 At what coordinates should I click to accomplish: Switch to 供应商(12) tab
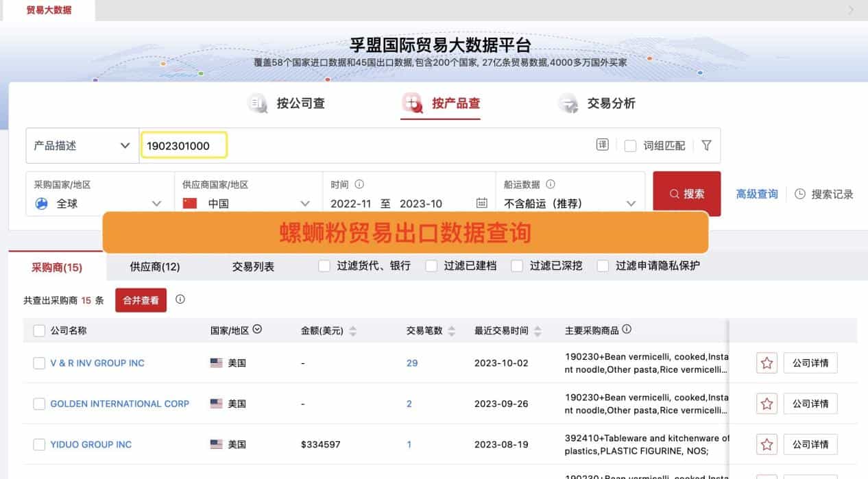(x=155, y=267)
